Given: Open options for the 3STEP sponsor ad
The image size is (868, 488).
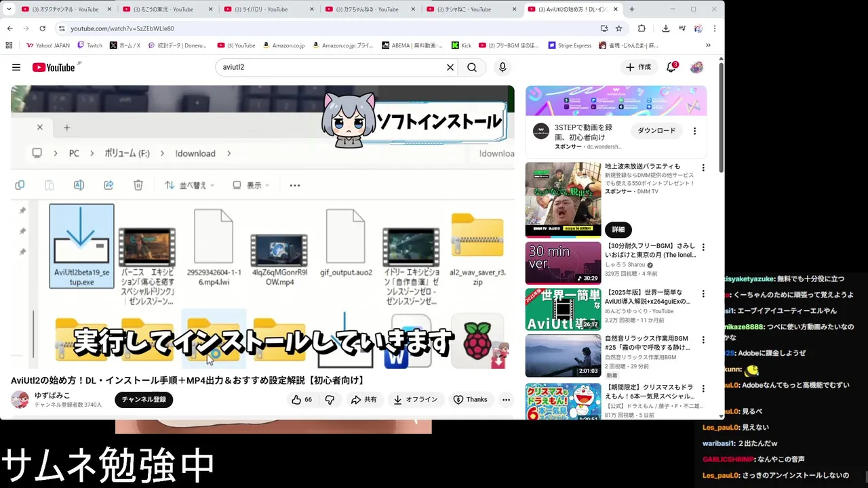Looking at the screenshot, I should [x=694, y=131].
